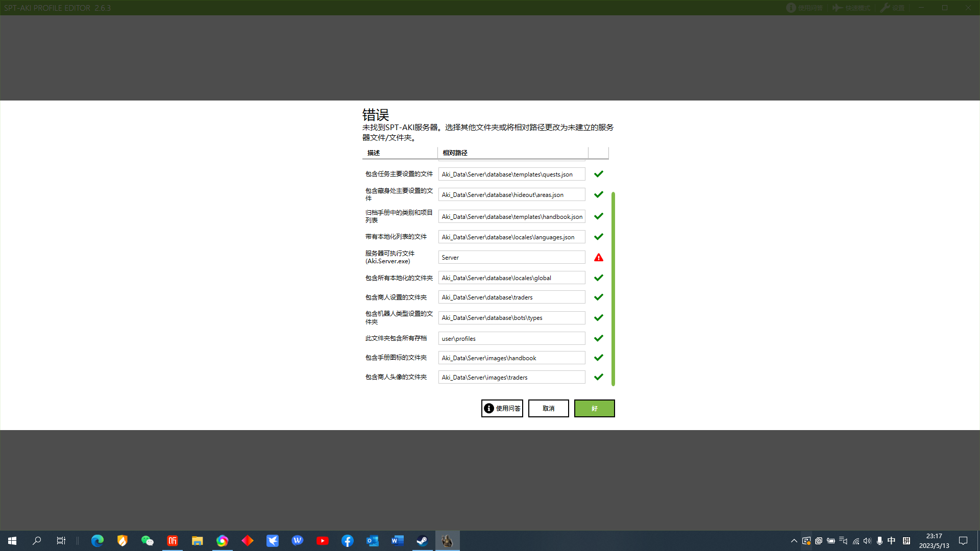Open SPT-AKI Profile Editor from the taskbar
This screenshot has width=980, height=551.
pos(447,540)
